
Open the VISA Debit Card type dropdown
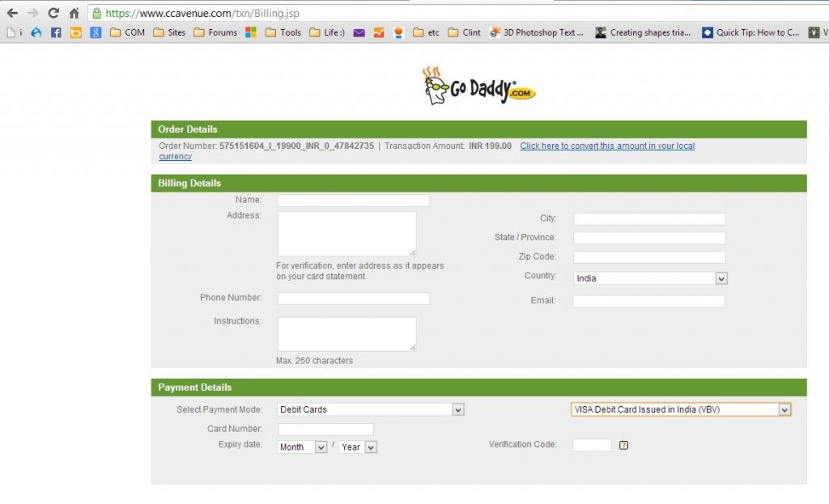(x=681, y=409)
